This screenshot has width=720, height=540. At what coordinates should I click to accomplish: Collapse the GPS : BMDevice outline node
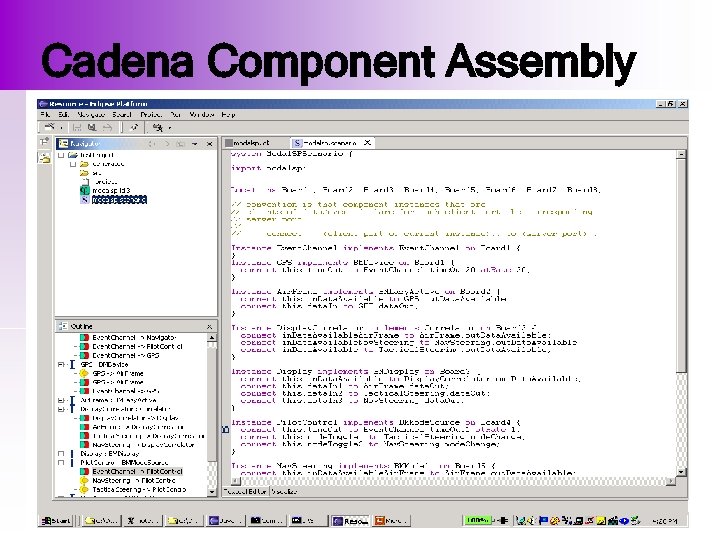click(x=61, y=365)
